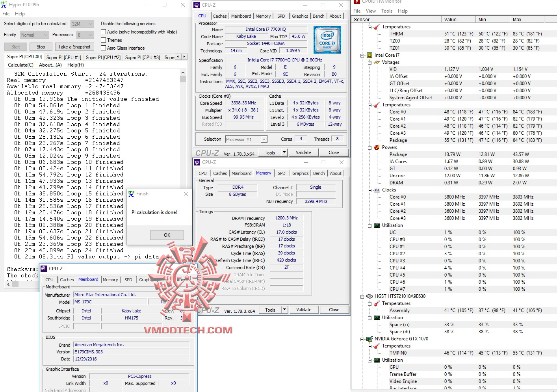Click the Close button in the CPU-Z Memory window
The width and height of the screenshot is (557, 392).
click(x=334, y=310)
